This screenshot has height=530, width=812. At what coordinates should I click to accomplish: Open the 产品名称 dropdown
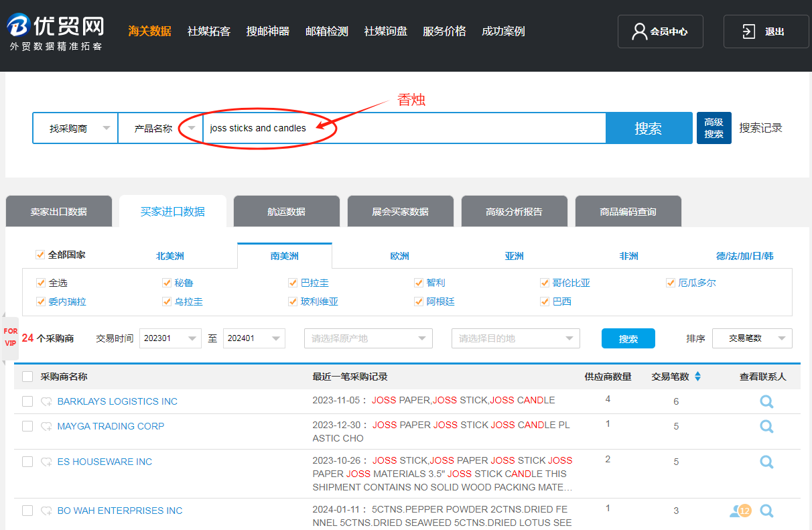click(x=161, y=128)
